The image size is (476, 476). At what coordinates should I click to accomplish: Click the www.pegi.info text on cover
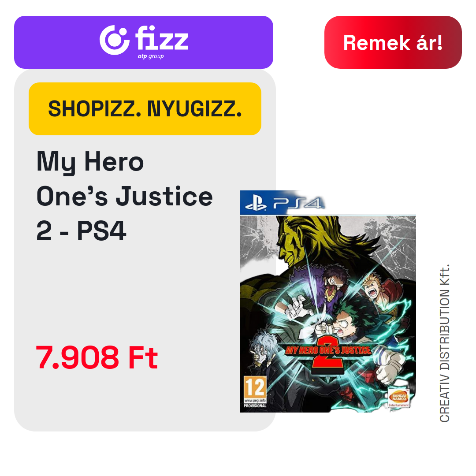255,400
